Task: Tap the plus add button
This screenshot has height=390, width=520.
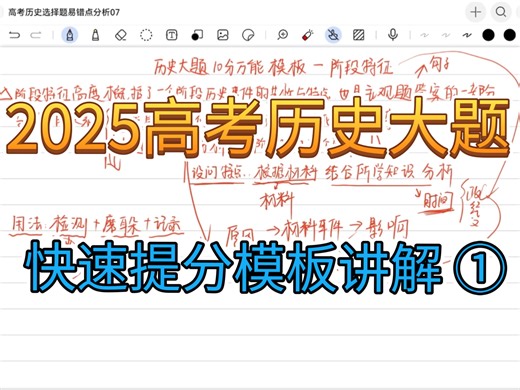Action: 475,12
